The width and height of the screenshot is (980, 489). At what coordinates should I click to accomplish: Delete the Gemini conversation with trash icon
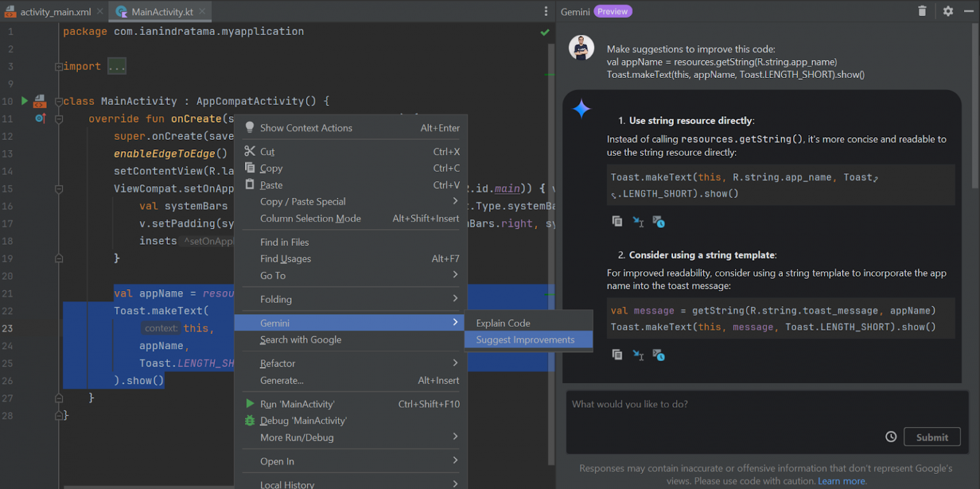[923, 11]
